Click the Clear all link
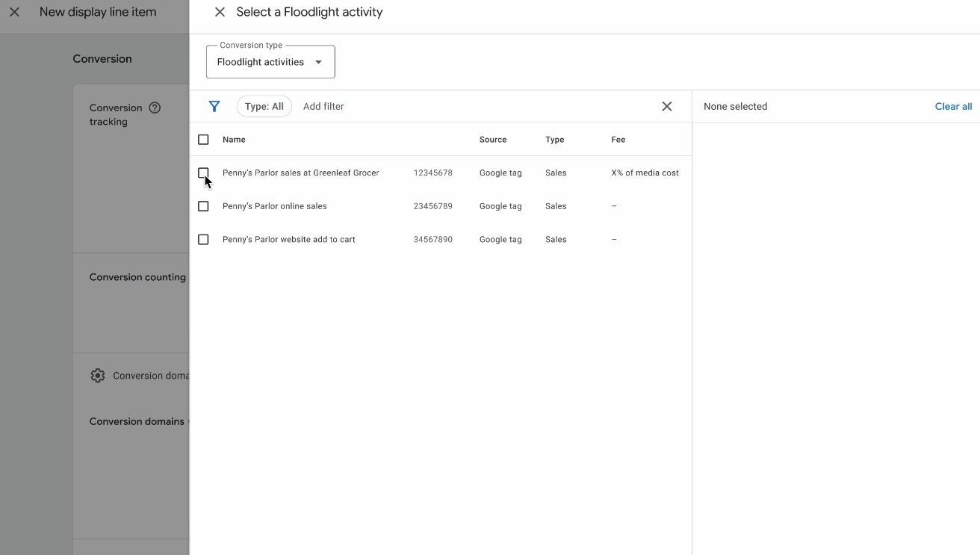This screenshot has height=555, width=980. click(953, 106)
